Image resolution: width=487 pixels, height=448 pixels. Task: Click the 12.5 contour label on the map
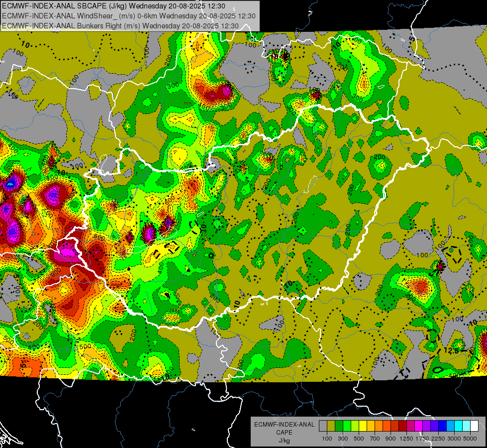pos(451,351)
